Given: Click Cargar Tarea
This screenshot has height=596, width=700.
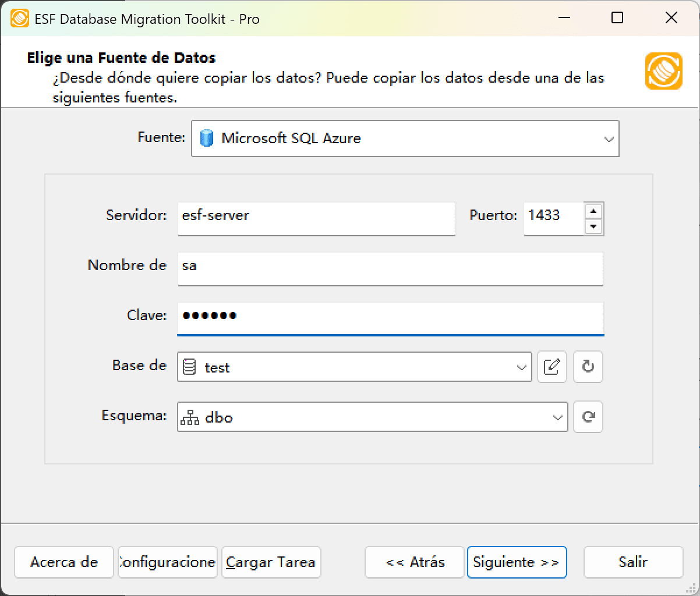Looking at the screenshot, I should click(271, 562).
